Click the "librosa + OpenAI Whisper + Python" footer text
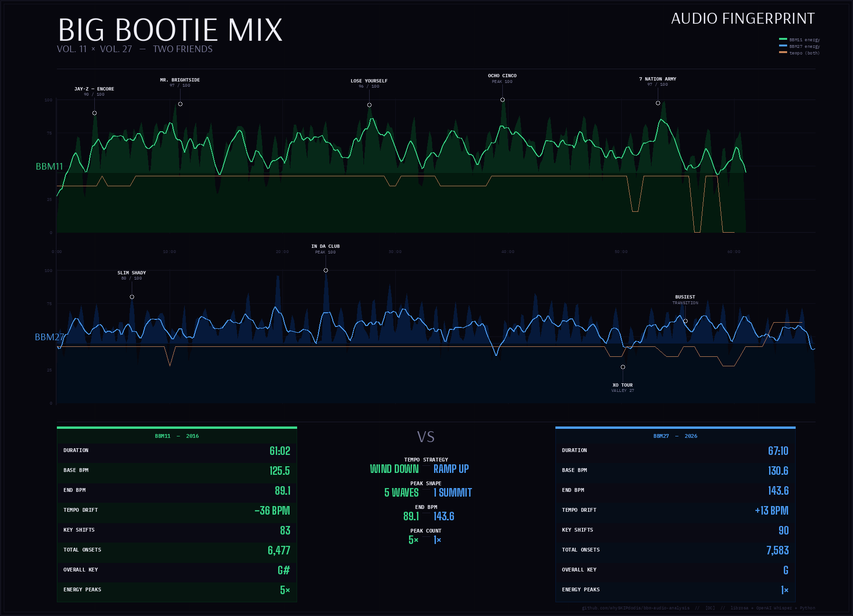 [773, 608]
